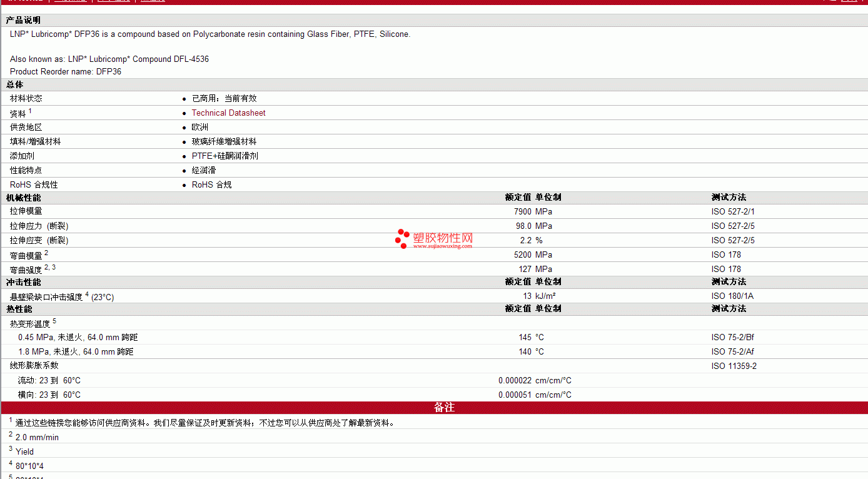Image resolution: width=868 pixels, height=479 pixels.
Task: Select the '2.0 mm/min' footnote
Action: 37,438
